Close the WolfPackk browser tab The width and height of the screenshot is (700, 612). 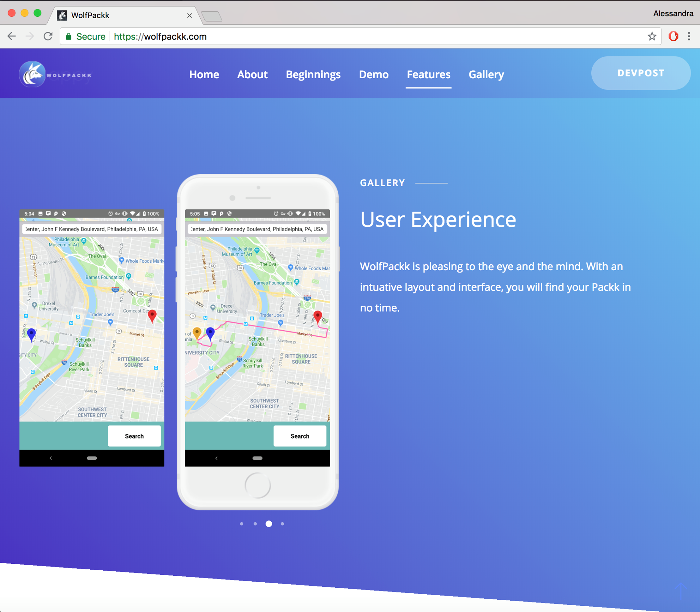pos(189,15)
